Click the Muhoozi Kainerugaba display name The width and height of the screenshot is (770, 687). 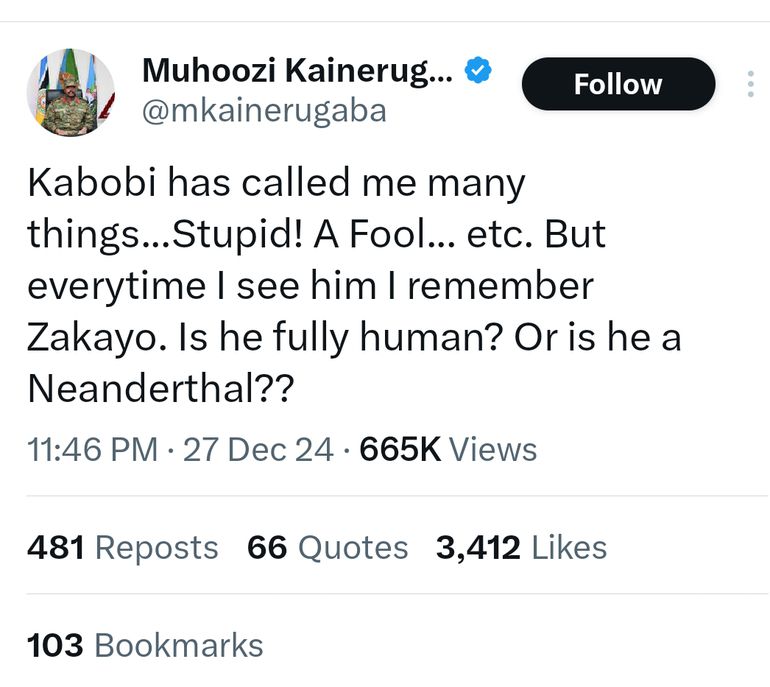[x=297, y=71]
